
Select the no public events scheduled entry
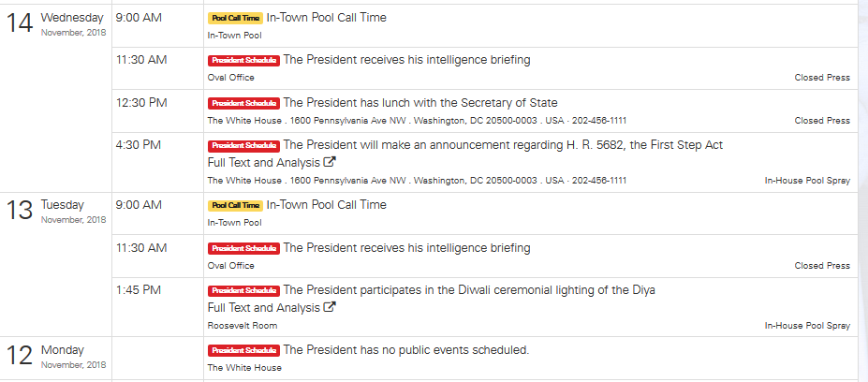tap(406, 350)
